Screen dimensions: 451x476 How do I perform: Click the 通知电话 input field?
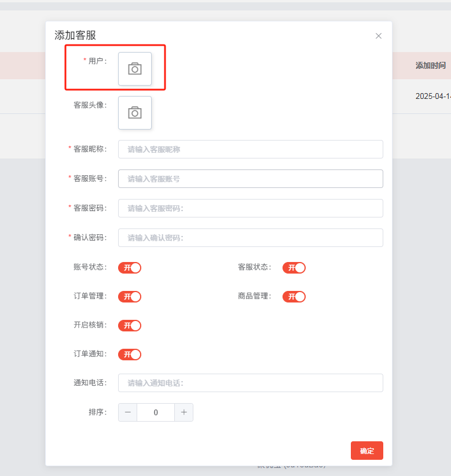251,382
